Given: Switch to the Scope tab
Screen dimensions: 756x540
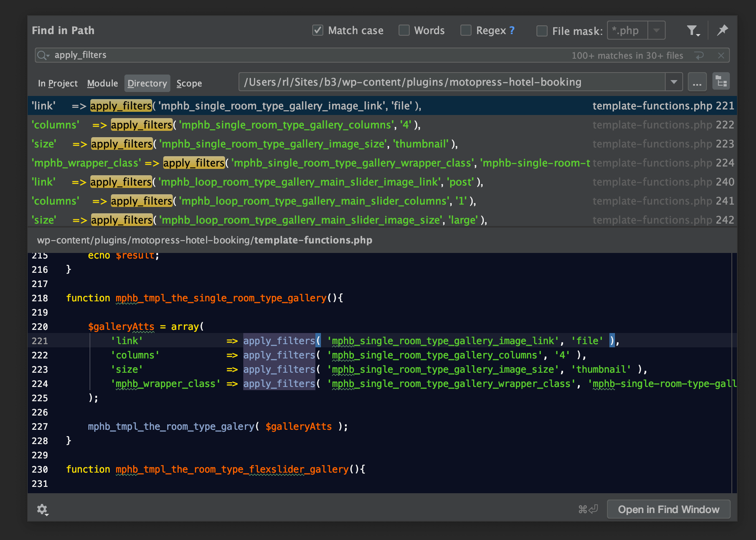Looking at the screenshot, I should pyautogui.click(x=189, y=83).
